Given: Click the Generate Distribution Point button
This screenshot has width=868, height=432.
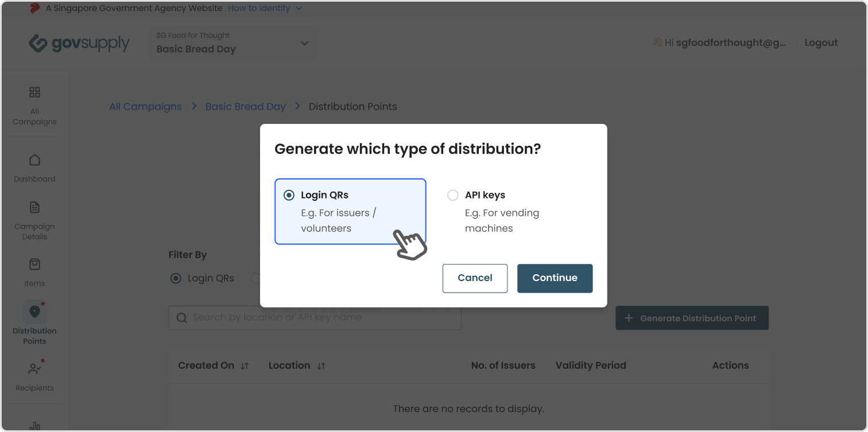Looking at the screenshot, I should 692,318.
